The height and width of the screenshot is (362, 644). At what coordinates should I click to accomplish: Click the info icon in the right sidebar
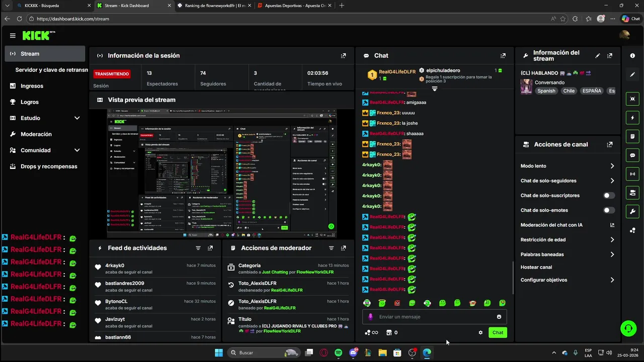(x=632, y=56)
